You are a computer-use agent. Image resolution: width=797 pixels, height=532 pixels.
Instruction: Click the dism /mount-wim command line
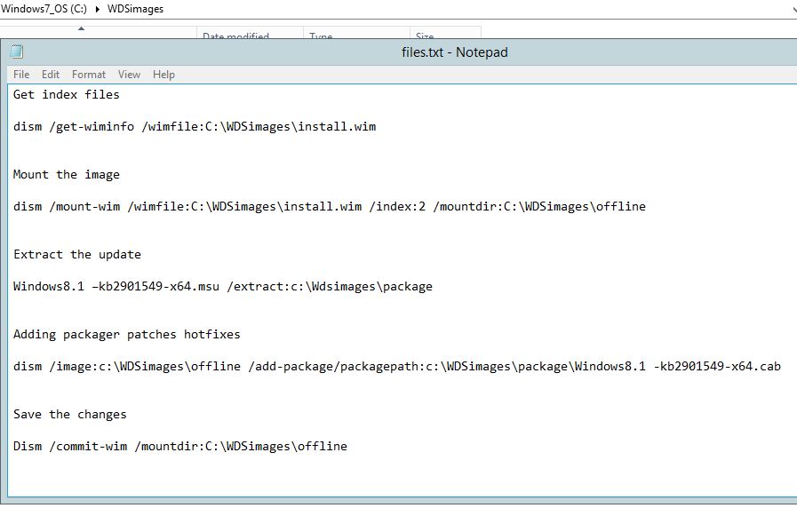(330, 206)
